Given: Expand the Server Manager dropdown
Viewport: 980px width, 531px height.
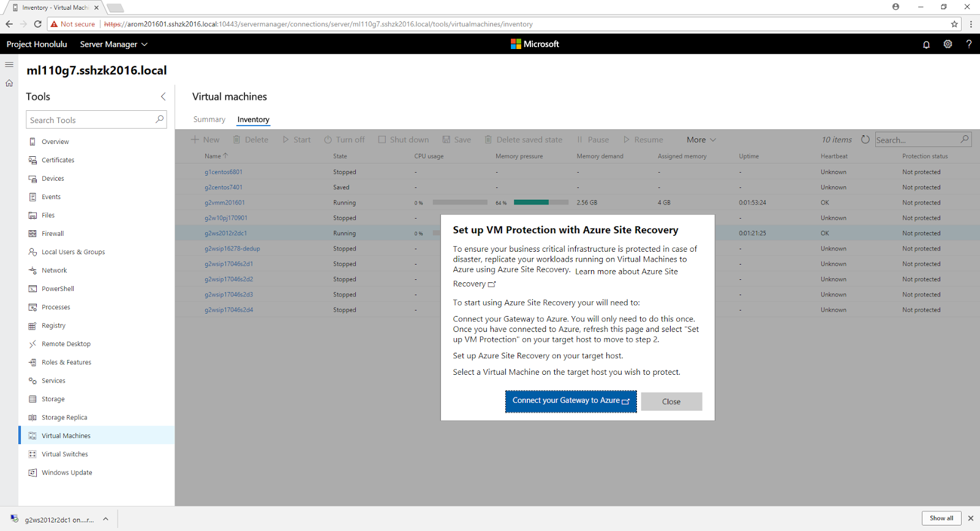Looking at the screenshot, I should 114,44.
